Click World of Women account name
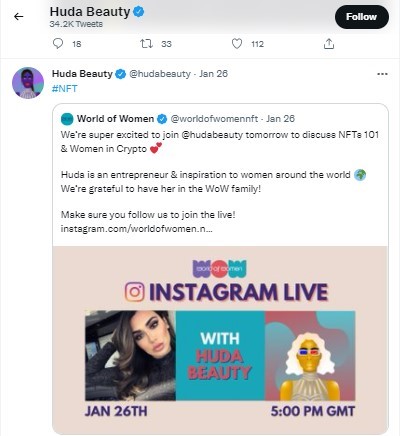This screenshot has height=436, width=403. [115, 119]
